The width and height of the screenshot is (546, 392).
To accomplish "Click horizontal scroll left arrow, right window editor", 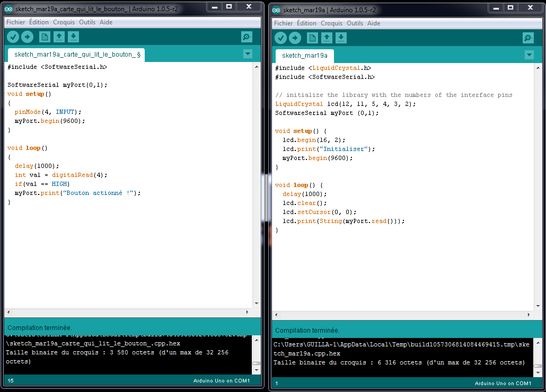I will click(x=276, y=315).
